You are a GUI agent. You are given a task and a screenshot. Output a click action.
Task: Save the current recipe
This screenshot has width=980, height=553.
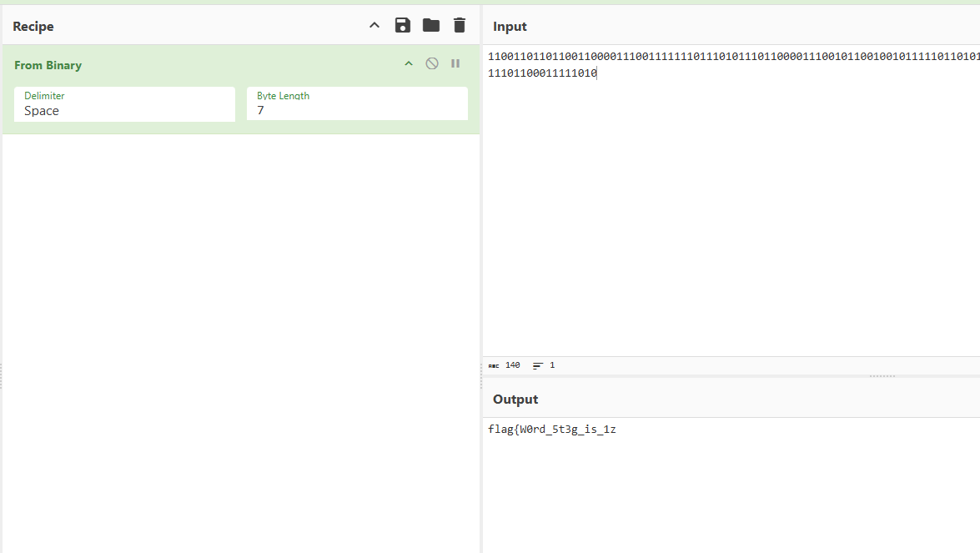point(403,26)
